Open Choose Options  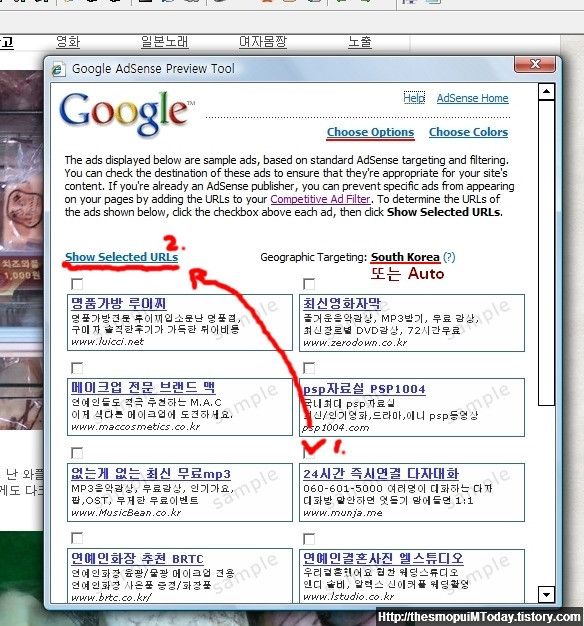(x=370, y=132)
